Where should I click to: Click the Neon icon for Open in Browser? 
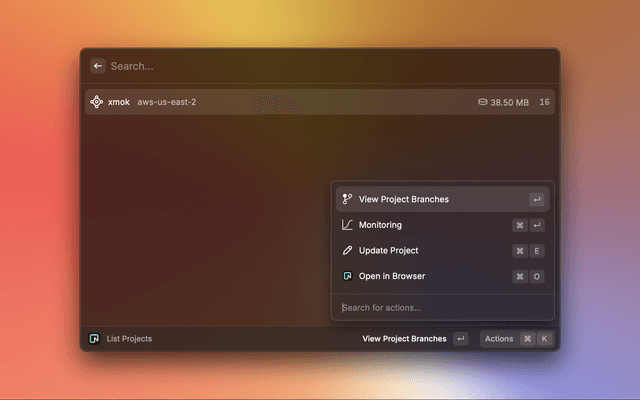point(347,276)
